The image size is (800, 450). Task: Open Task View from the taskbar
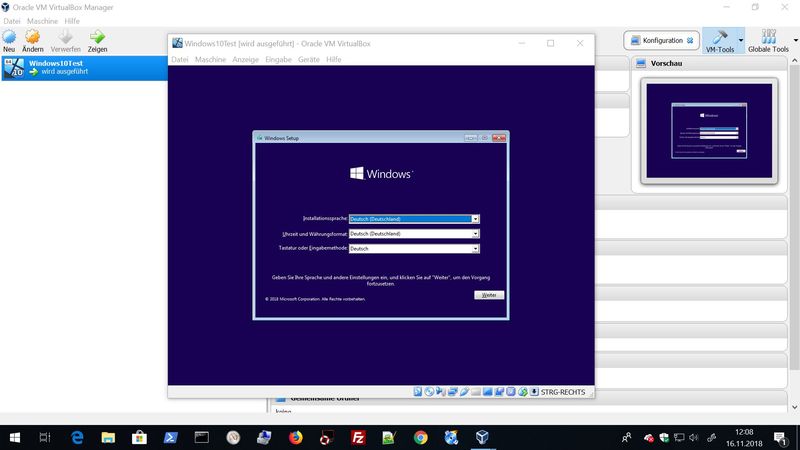point(45,437)
